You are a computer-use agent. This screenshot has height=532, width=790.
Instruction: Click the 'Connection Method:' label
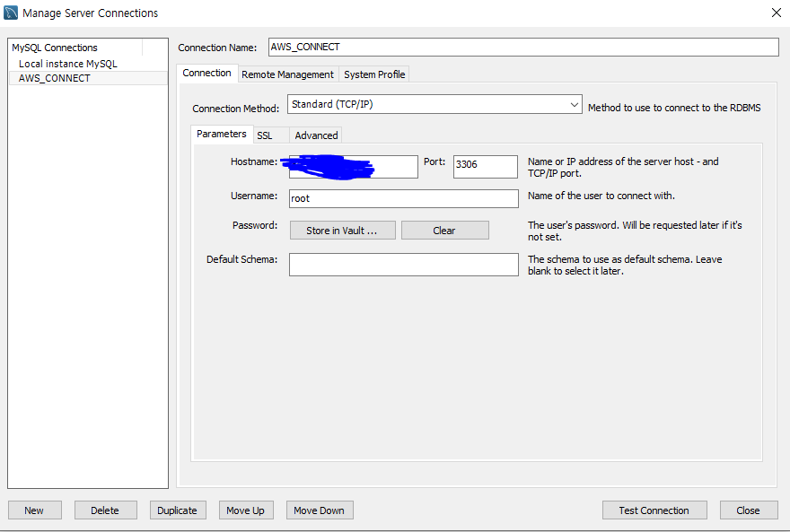236,109
